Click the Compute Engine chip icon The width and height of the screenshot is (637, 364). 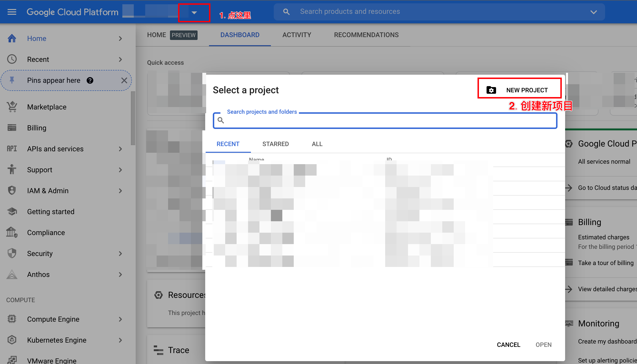(12, 319)
